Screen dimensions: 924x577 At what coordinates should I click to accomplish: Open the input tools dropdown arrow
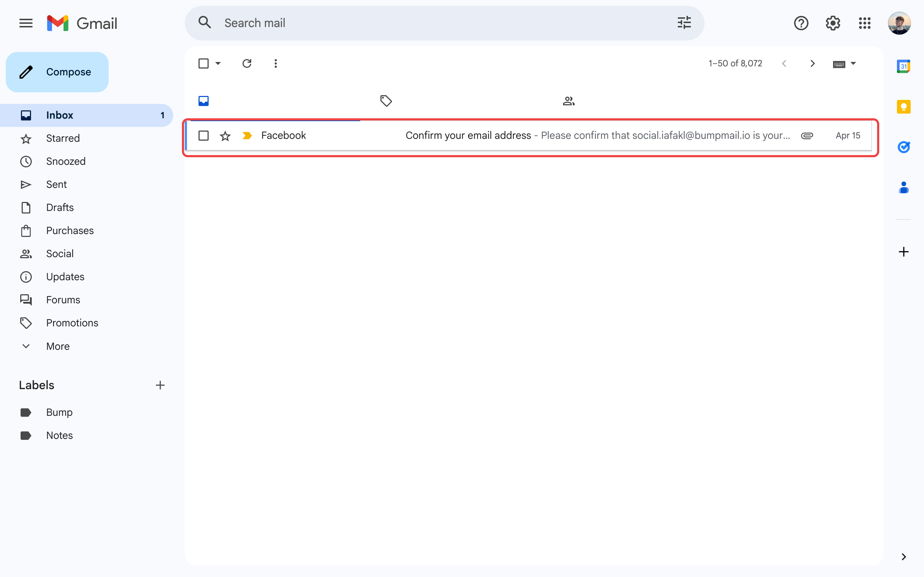pos(853,63)
